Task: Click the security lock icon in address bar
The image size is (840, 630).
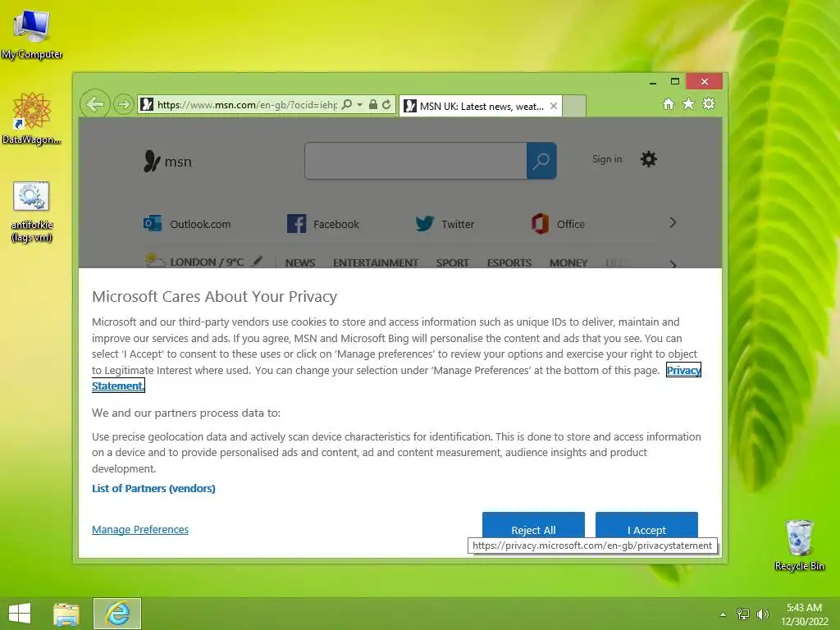Action: [x=373, y=104]
